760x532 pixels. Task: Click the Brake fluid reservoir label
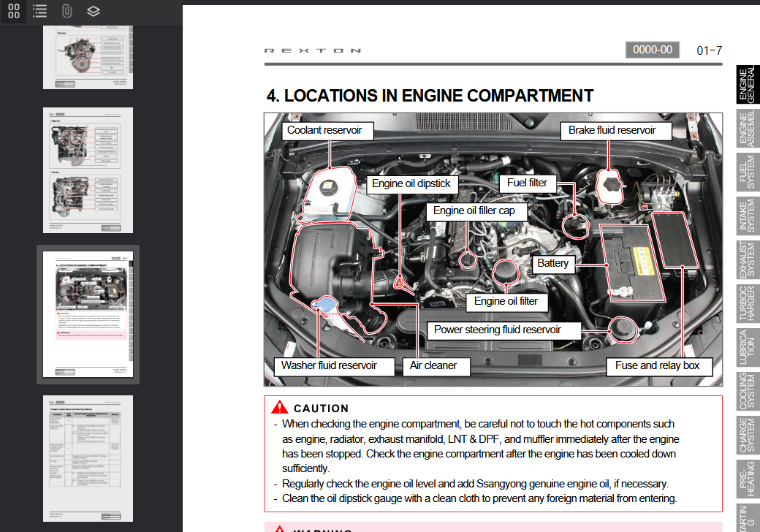point(616,131)
